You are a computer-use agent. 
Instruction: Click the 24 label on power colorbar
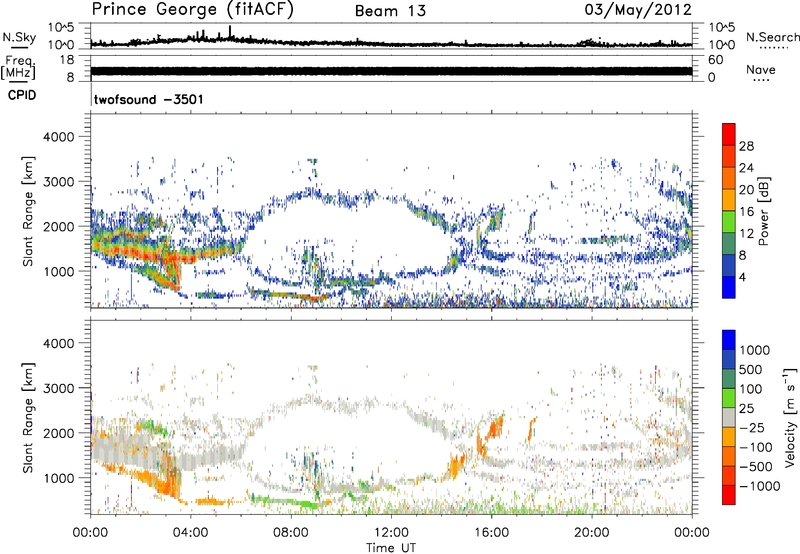pyautogui.click(x=746, y=168)
